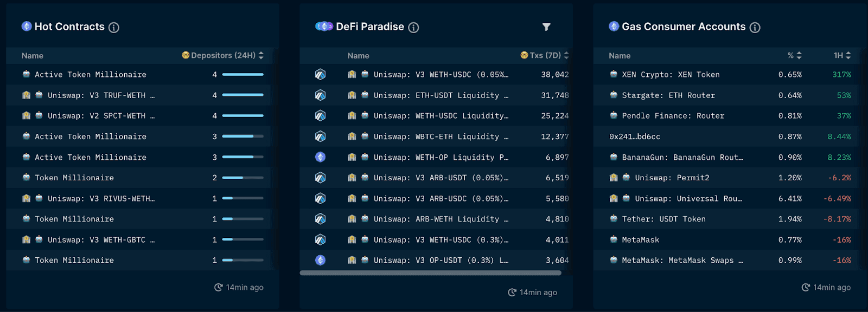Open the DeFi Paradise info icon
868x312 pixels.
(x=413, y=28)
